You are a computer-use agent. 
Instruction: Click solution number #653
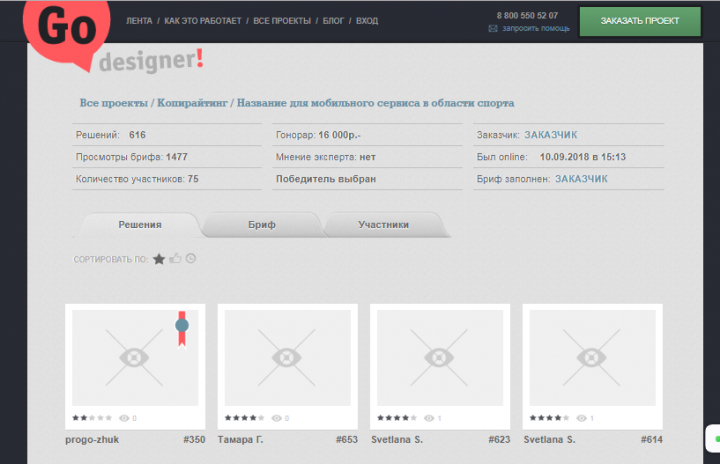coord(347,440)
